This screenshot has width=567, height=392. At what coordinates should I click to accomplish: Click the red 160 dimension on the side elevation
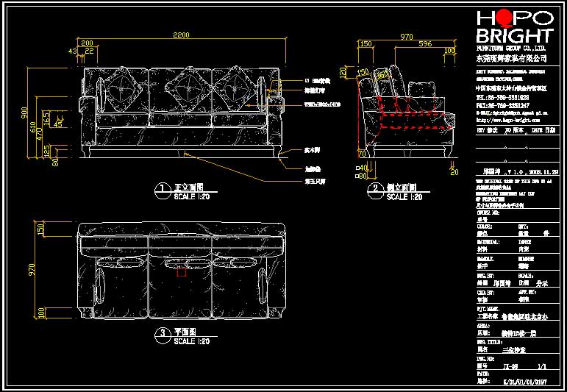pos(382,75)
